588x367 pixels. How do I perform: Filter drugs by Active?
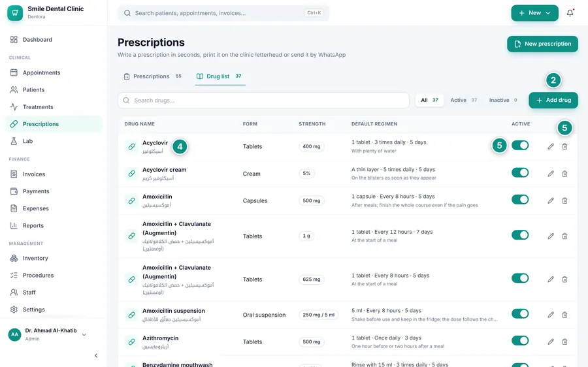pos(463,100)
